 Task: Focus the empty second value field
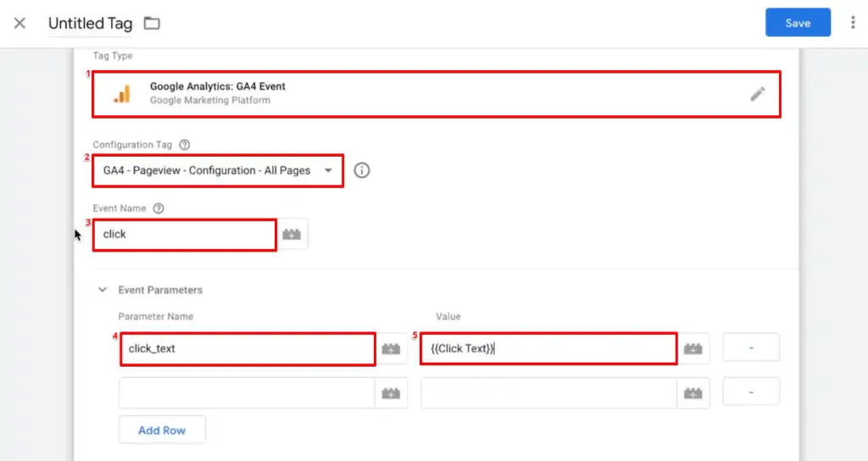tap(548, 393)
